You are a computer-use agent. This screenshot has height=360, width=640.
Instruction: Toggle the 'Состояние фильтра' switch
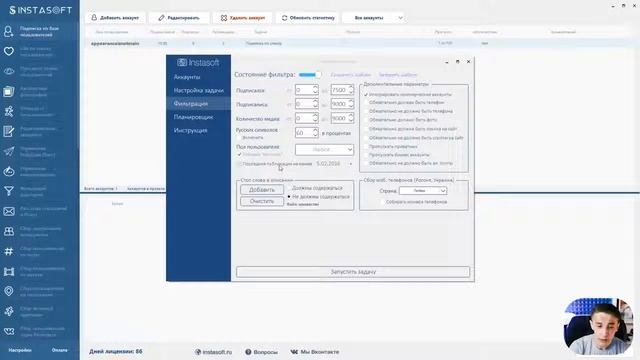310,75
